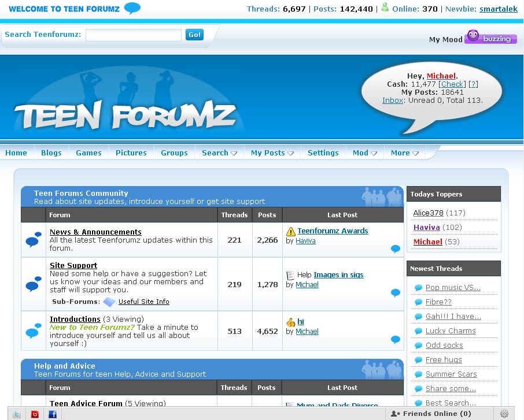This screenshot has width=524, height=420.
Task: Click the bubble icon beside Share some...
Action: [418, 389]
